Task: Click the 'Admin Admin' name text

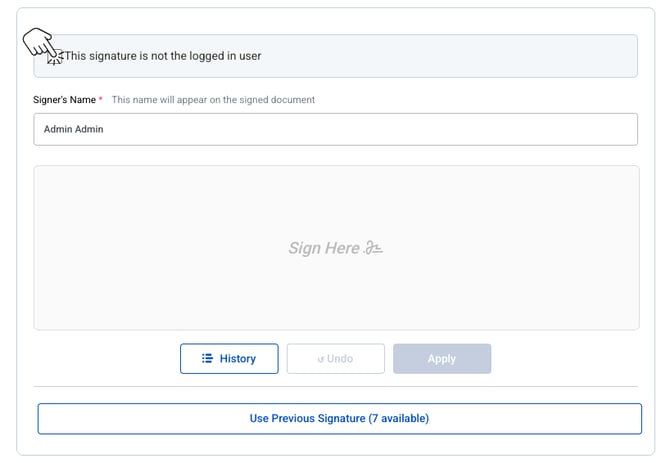Action: [74, 129]
